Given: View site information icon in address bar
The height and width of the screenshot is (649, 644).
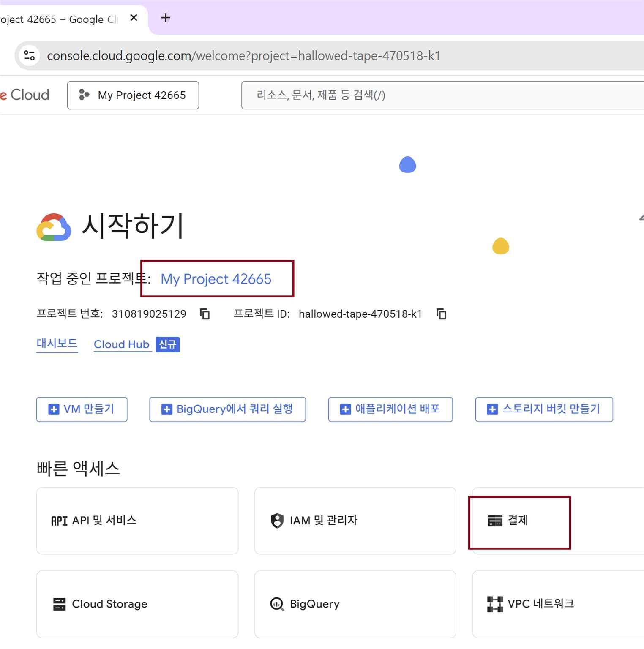Looking at the screenshot, I should [29, 55].
